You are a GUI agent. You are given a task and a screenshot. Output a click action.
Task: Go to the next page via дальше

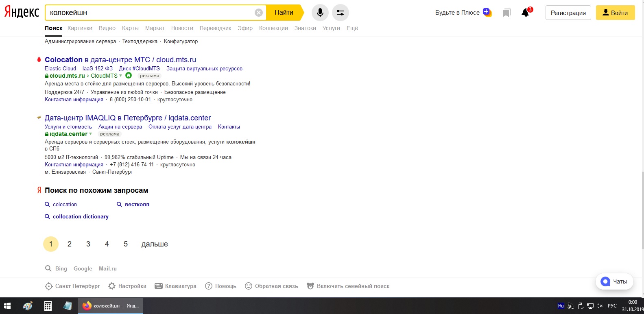pyautogui.click(x=155, y=244)
